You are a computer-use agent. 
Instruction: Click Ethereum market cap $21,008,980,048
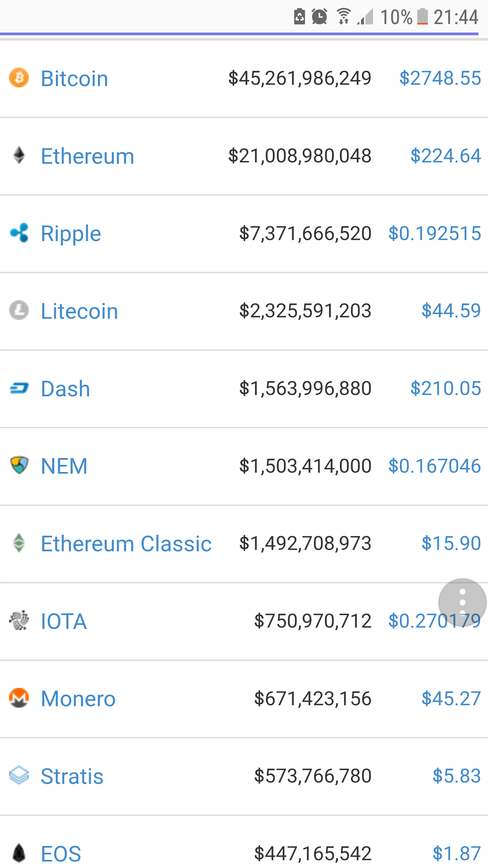tap(300, 156)
